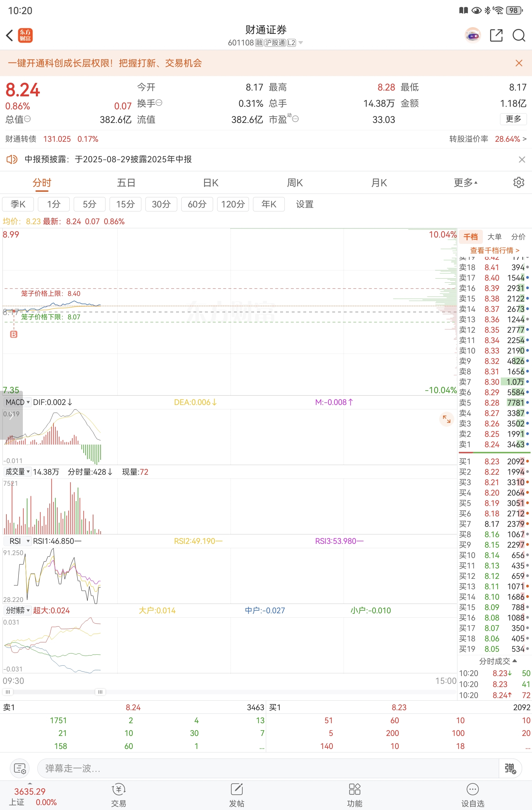Tap the info icon next to 换手
Screen dimensions: 532x810
159,102
